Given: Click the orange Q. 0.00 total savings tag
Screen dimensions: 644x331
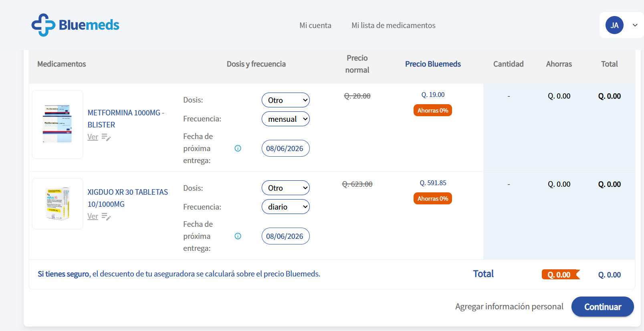Looking at the screenshot, I should pos(561,274).
